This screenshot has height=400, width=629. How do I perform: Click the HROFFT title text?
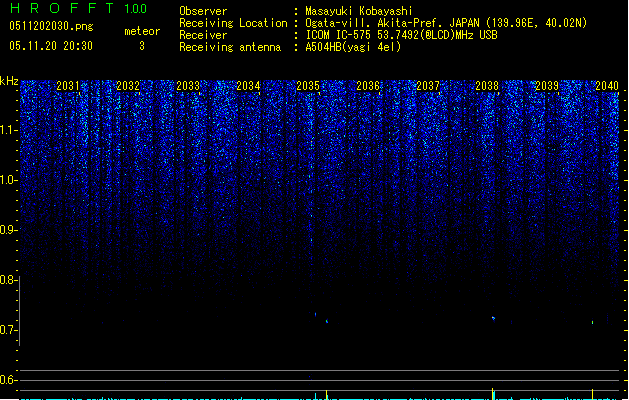point(62,8)
